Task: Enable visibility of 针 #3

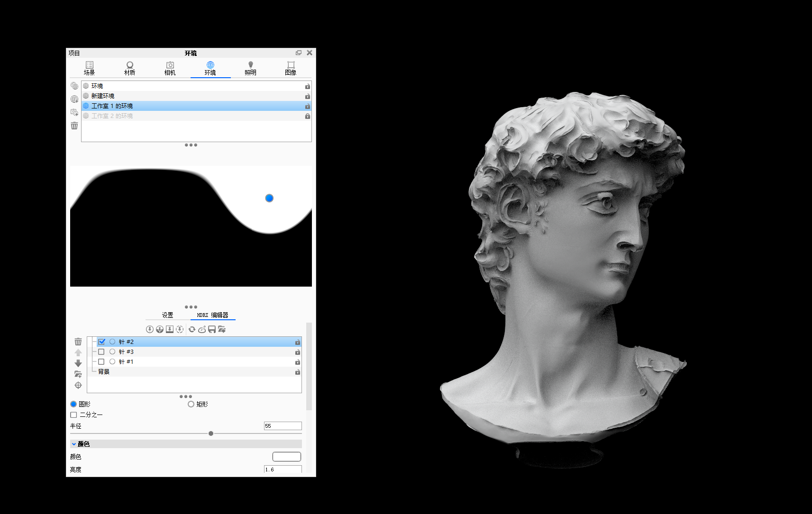Action: pos(101,352)
